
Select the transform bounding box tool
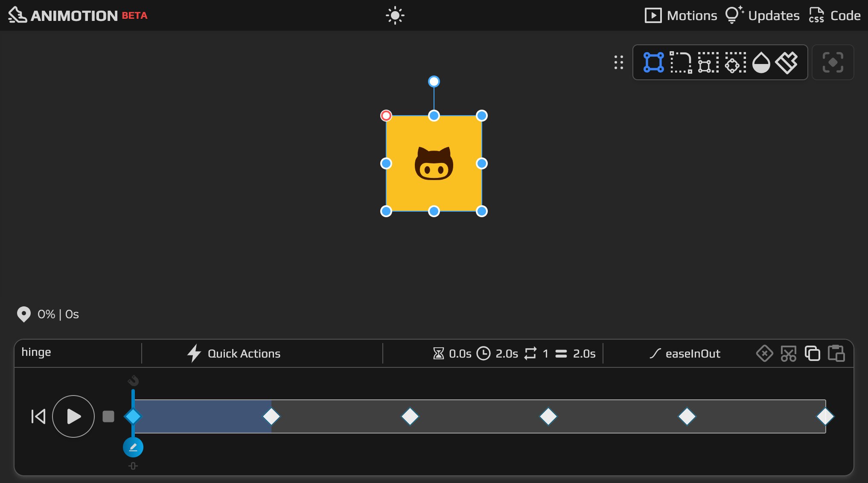(x=654, y=62)
